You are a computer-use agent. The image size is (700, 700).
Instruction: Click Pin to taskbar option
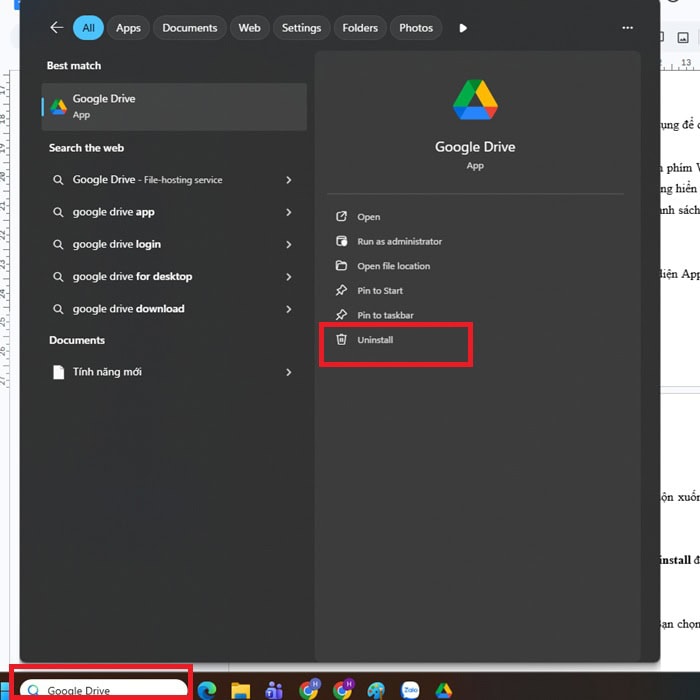coord(385,315)
